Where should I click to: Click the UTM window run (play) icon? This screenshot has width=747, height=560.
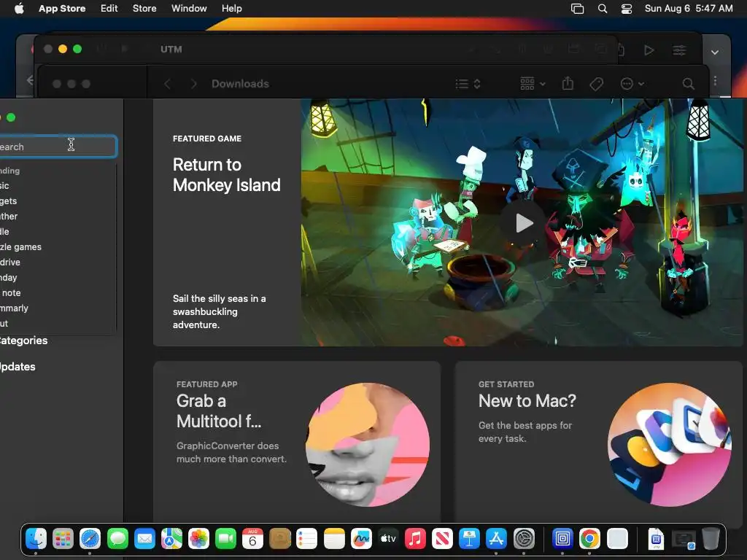pos(649,50)
